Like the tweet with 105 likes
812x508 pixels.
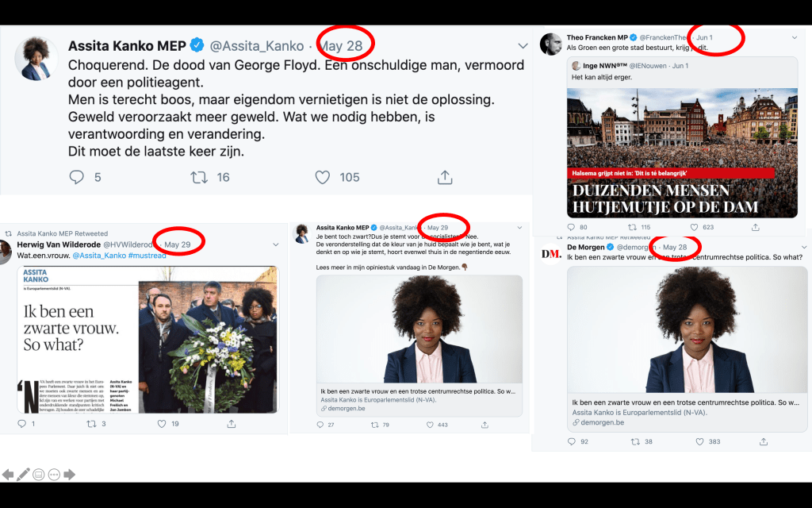(322, 177)
